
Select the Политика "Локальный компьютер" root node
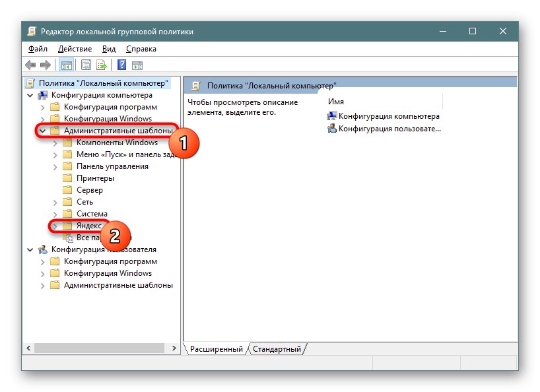104,83
